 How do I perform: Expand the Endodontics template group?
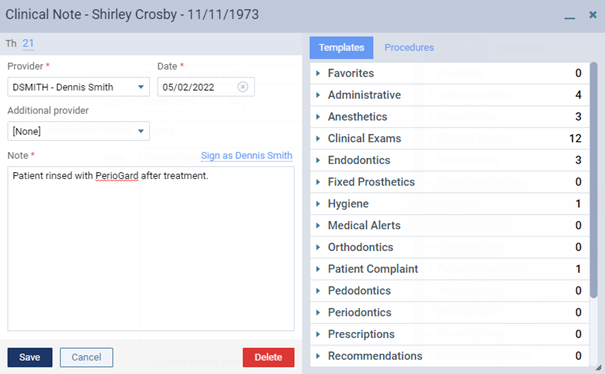tap(318, 160)
